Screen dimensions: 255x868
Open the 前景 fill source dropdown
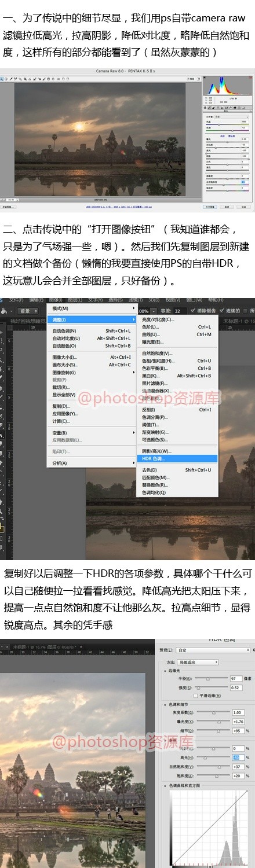point(28,311)
